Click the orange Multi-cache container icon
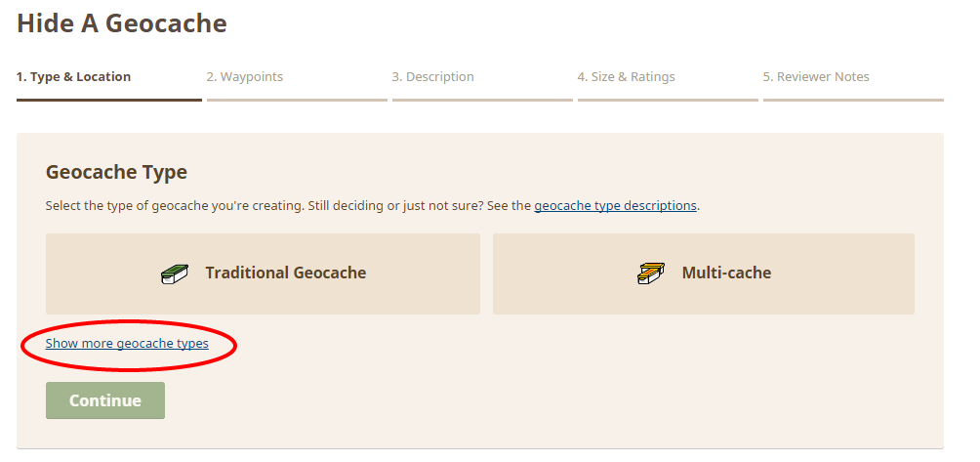The width and height of the screenshot is (980, 462). 651,273
